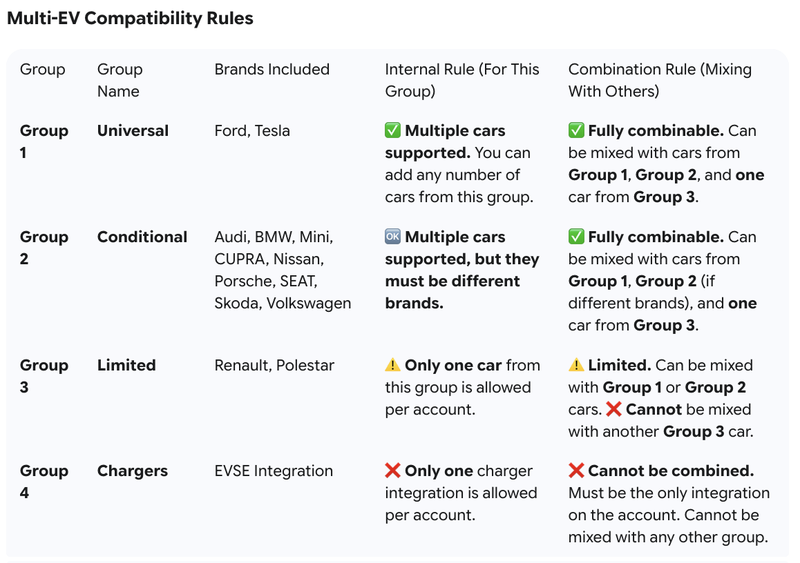Click red X before 'Only one charger'
This screenshot has height=563, width=800.
(393, 471)
